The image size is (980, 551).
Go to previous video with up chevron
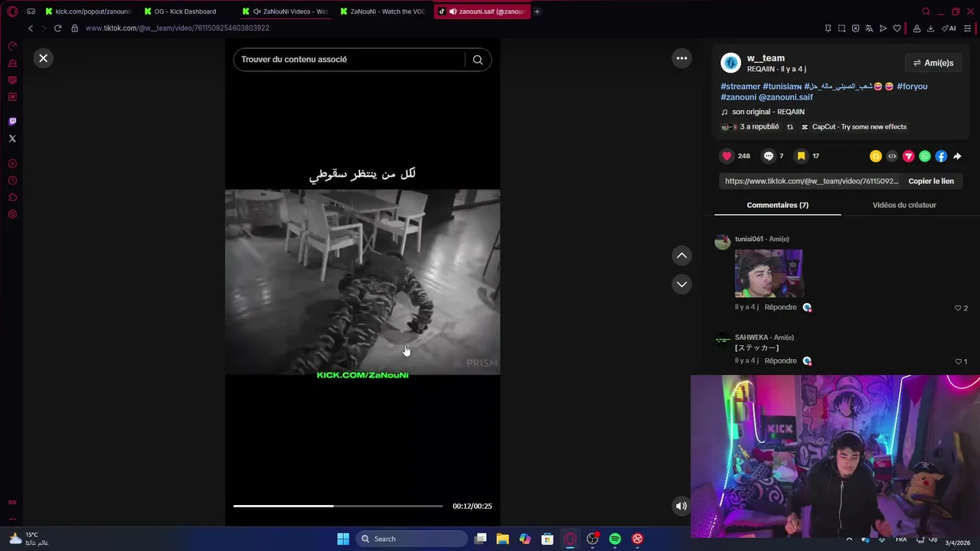pyautogui.click(x=681, y=256)
